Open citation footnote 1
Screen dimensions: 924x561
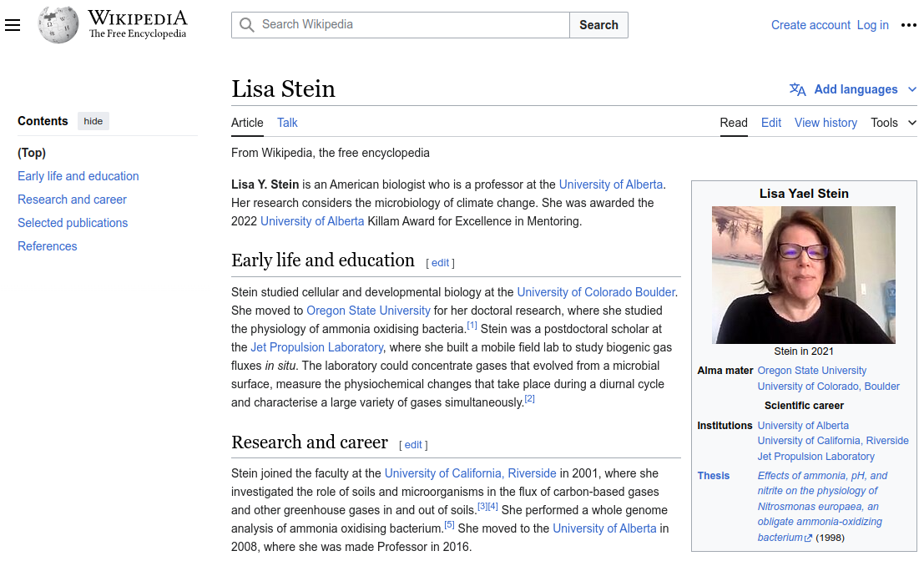[472, 326]
